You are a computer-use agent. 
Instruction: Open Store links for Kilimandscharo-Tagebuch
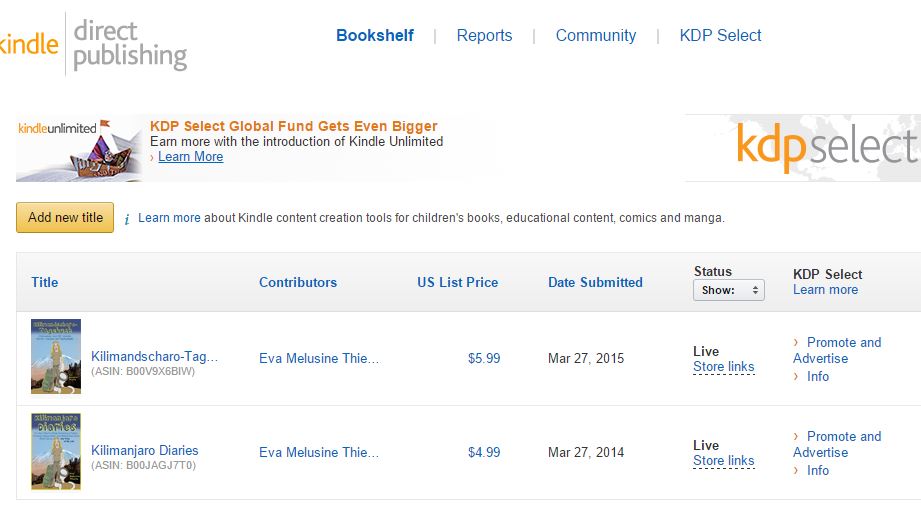[723, 367]
